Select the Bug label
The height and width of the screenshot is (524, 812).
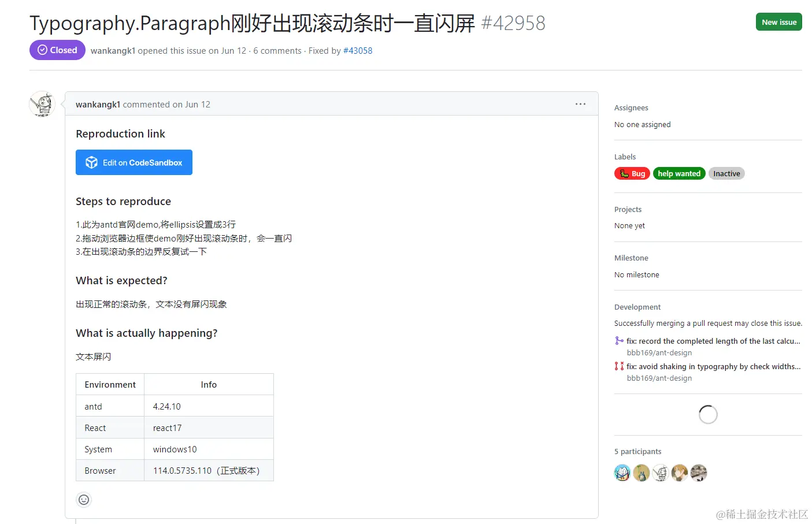[x=632, y=173]
